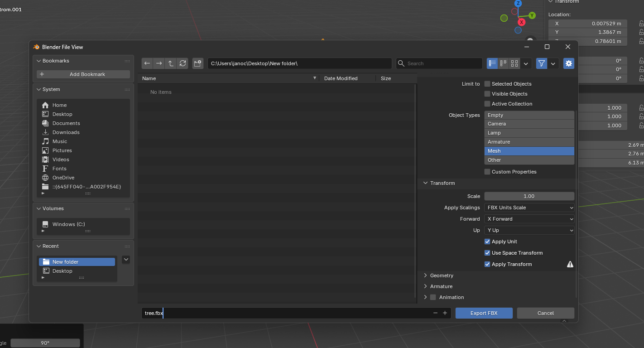
Task: Go to parent directory icon
Action: [x=171, y=63]
